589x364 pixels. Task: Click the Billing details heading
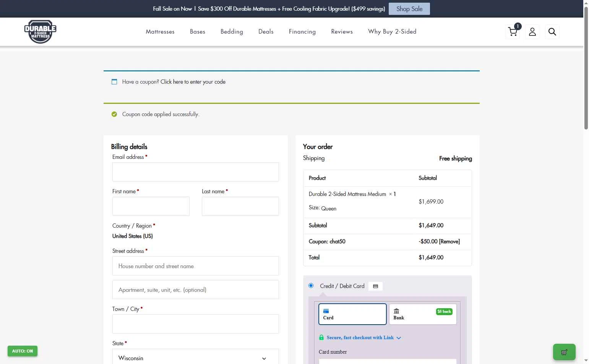[129, 147]
